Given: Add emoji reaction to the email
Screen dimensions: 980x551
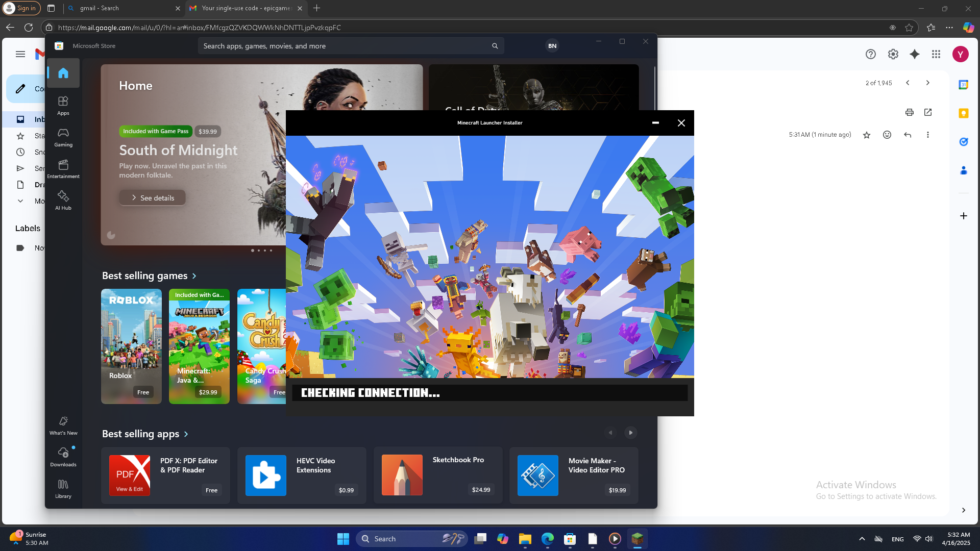Looking at the screenshot, I should [x=887, y=135].
